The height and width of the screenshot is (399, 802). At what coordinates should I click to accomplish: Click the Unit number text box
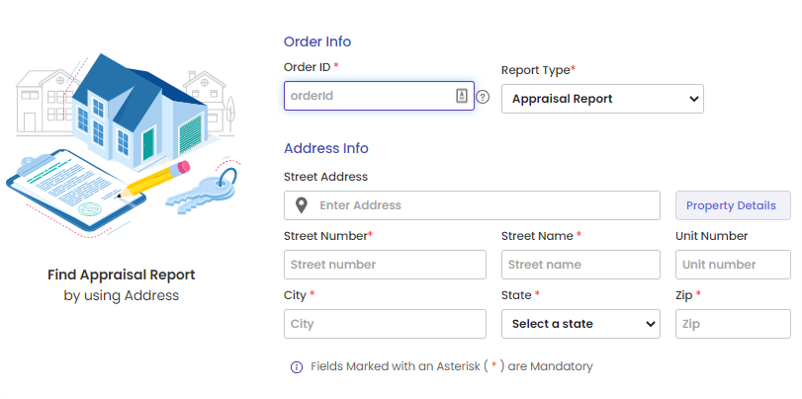pos(732,264)
